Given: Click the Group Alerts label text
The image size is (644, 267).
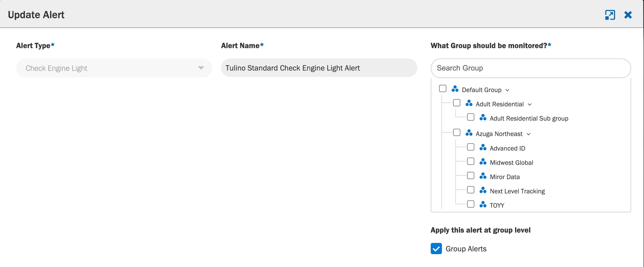Looking at the screenshot, I should [466, 249].
